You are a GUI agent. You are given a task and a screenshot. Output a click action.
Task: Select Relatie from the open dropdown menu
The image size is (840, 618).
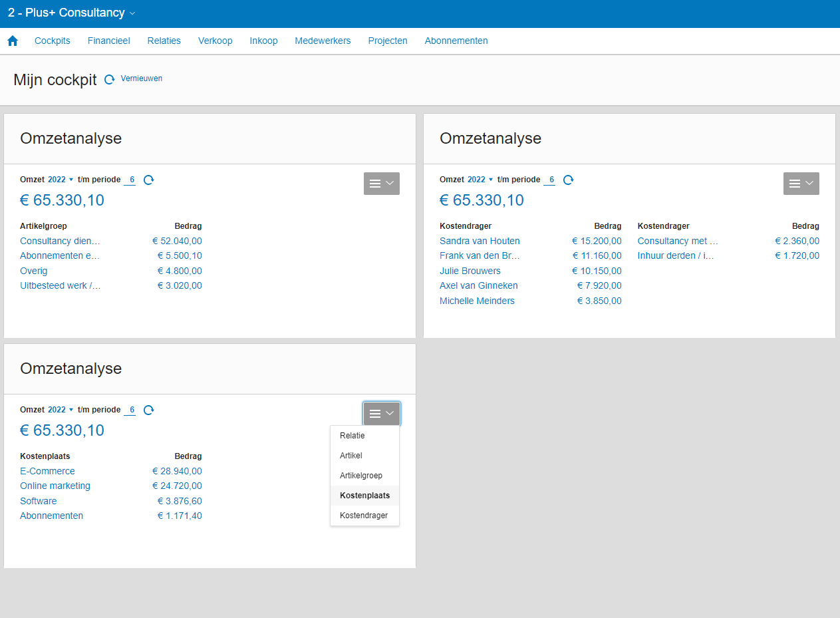pos(352,436)
